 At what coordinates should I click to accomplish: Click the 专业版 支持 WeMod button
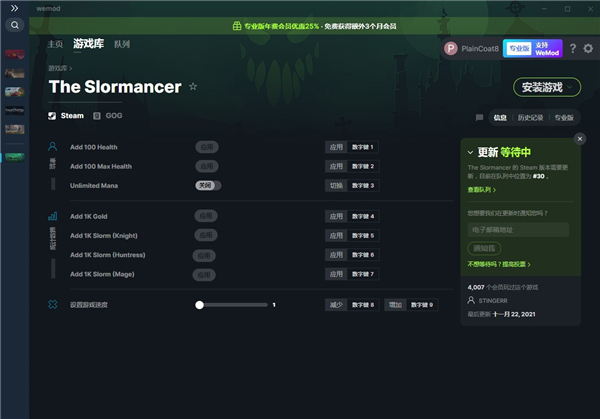tap(533, 49)
